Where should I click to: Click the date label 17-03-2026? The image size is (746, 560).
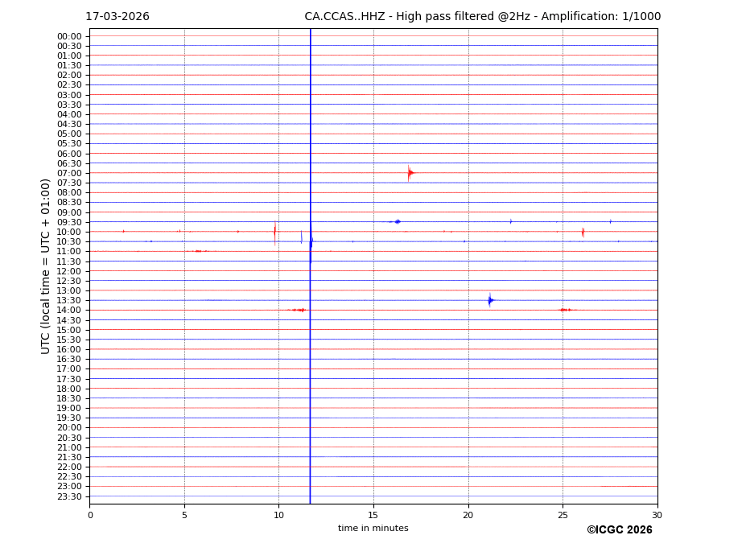117,17
